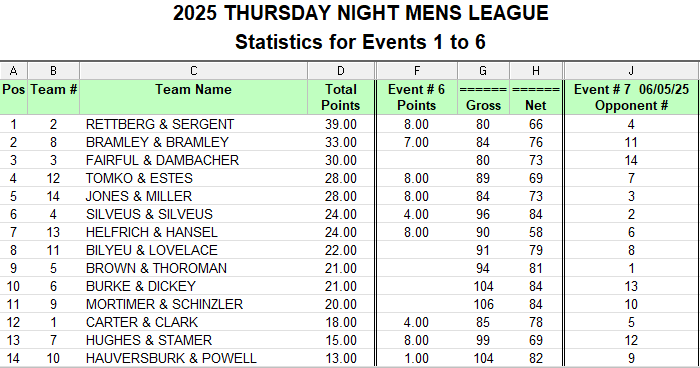Screen dimensions: 700x368
Task: Select the Event # 7 Opponent header
Action: 631,97
